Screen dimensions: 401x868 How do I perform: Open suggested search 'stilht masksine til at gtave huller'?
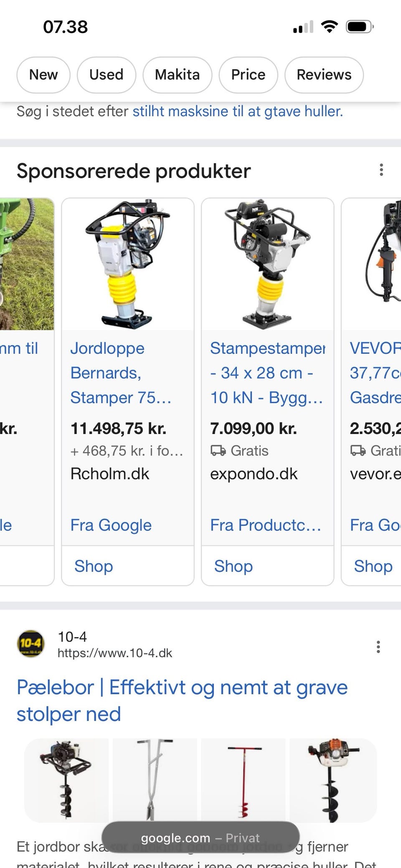pos(237,112)
